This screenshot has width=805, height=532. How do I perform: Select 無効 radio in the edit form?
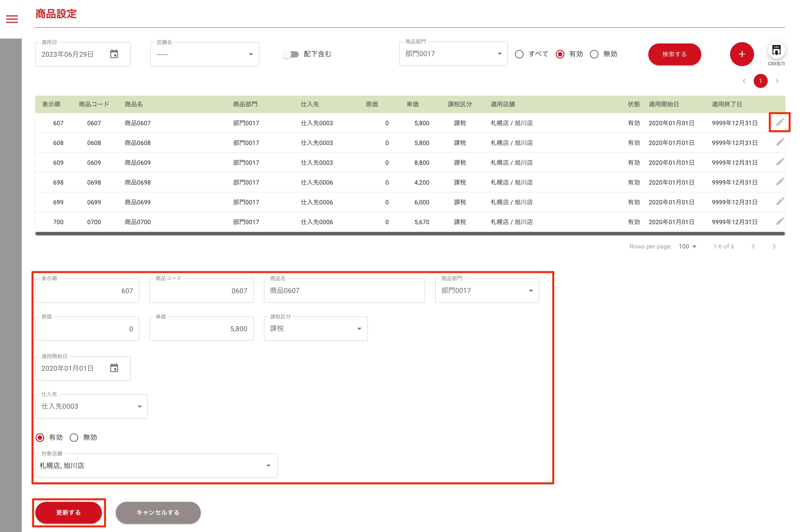(74, 438)
